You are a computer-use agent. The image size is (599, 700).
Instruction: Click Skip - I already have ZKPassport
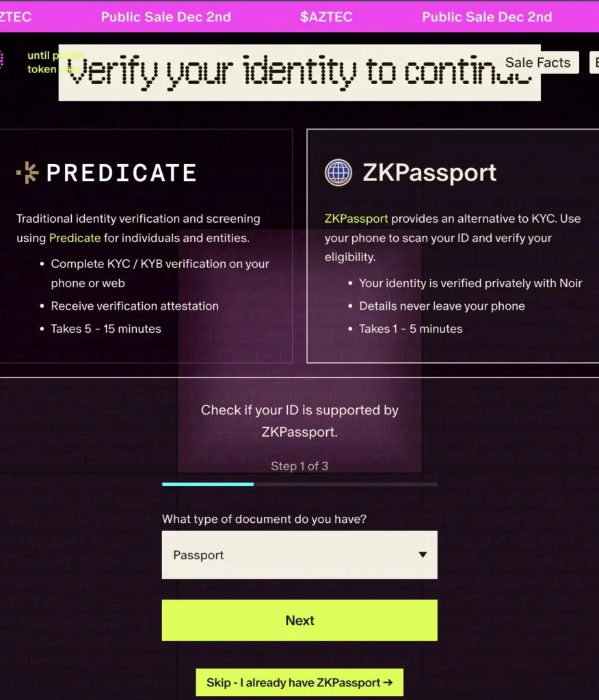(299, 682)
